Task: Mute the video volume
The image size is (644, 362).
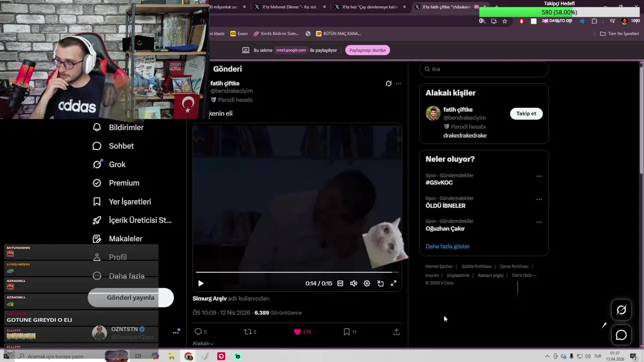Action: (x=354, y=284)
